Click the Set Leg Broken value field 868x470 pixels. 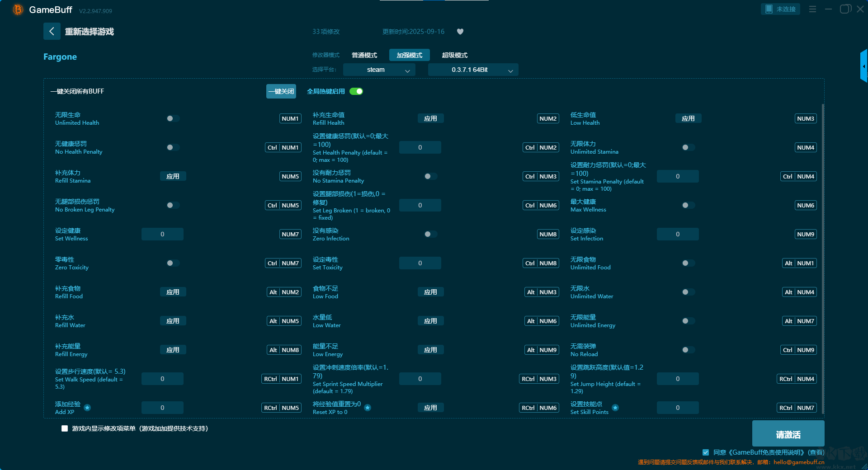pos(420,205)
